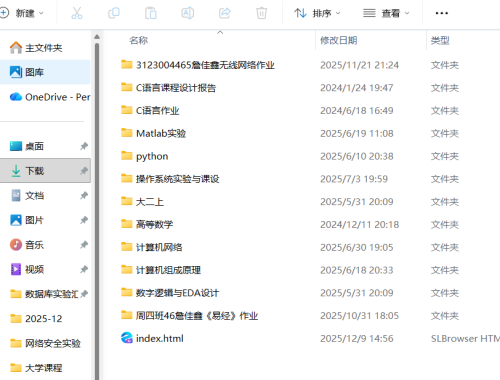The width and height of the screenshot is (500, 380).
Task: Go to 文档 in quick access
Action: tap(45, 195)
